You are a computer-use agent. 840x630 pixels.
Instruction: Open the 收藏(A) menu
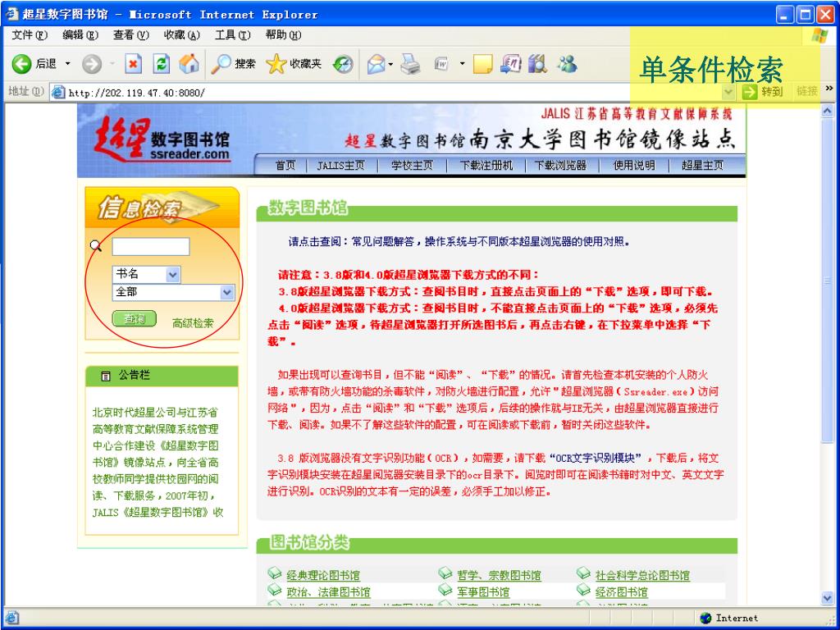point(181,34)
